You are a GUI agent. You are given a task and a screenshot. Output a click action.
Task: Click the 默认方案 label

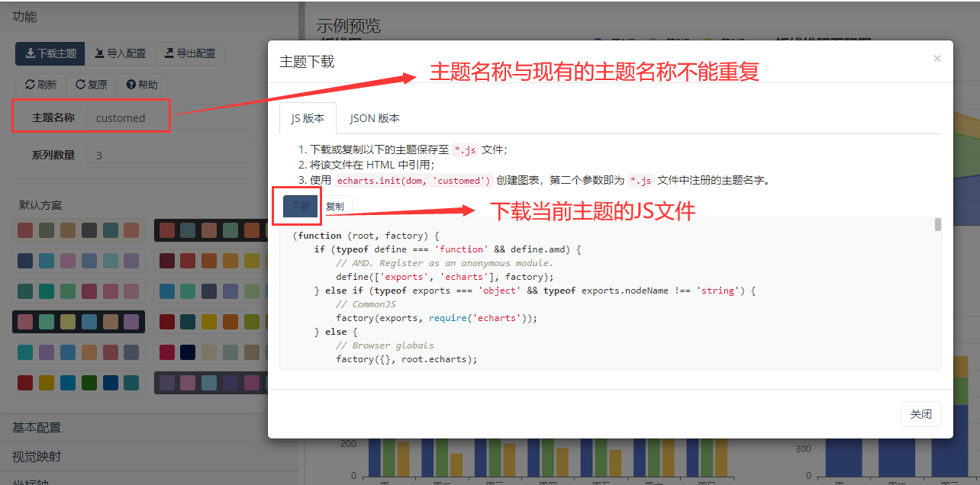(40, 205)
